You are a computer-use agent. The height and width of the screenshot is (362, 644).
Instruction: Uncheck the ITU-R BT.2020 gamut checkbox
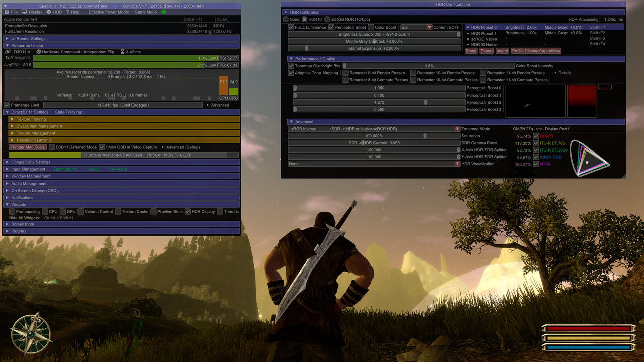pyautogui.click(x=536, y=150)
